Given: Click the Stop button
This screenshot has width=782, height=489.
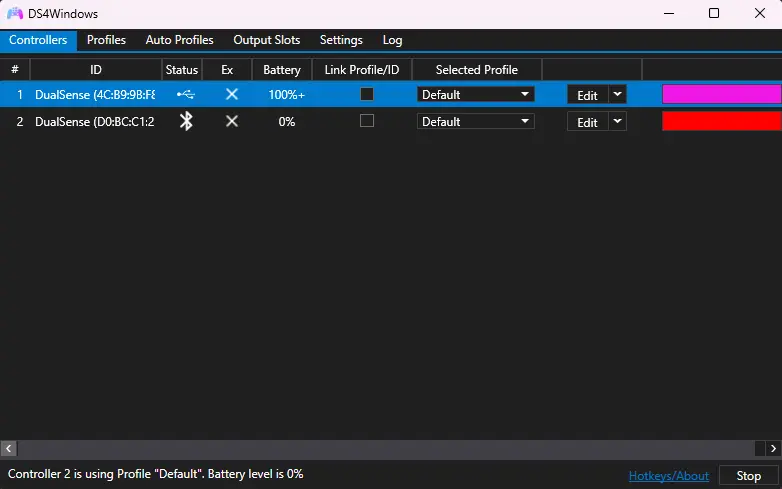Looking at the screenshot, I should point(749,476).
